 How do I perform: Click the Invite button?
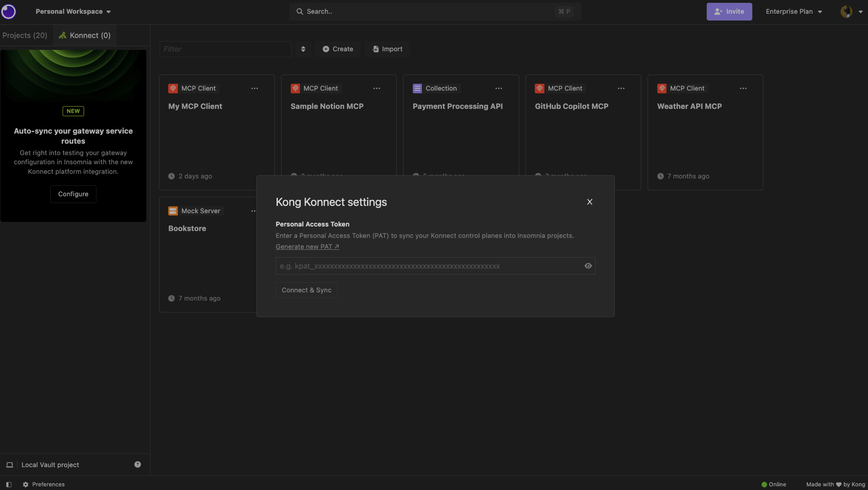point(729,11)
